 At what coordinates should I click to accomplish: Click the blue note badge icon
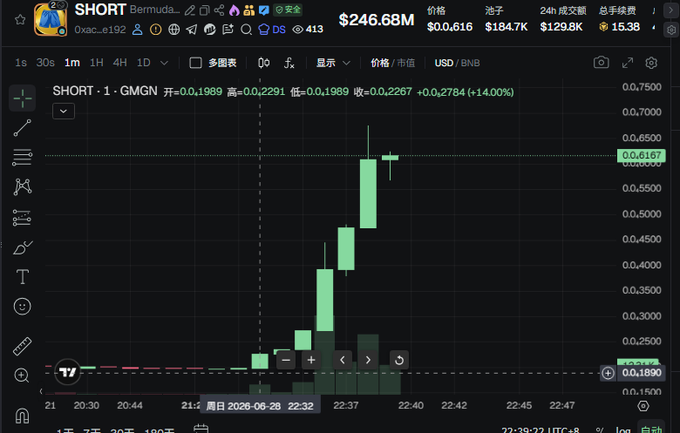pos(264,10)
